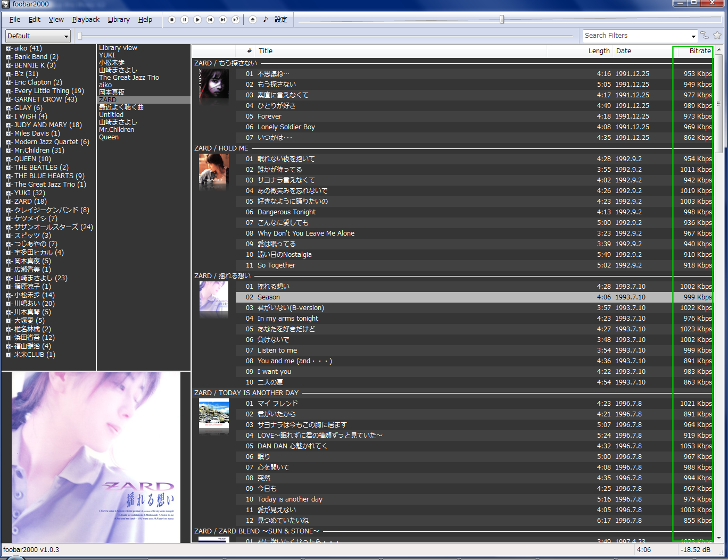Image resolution: width=728 pixels, height=560 pixels.
Task: Click the playlist scrollbar down arrow
Action: coord(719,538)
